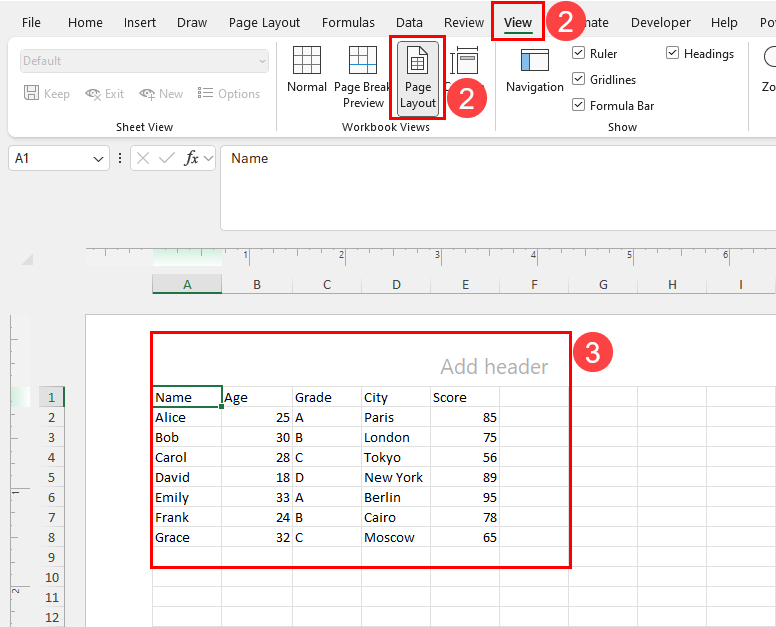Cancel formula bar entry X icon
This screenshot has width=776, height=627.
tap(143, 158)
